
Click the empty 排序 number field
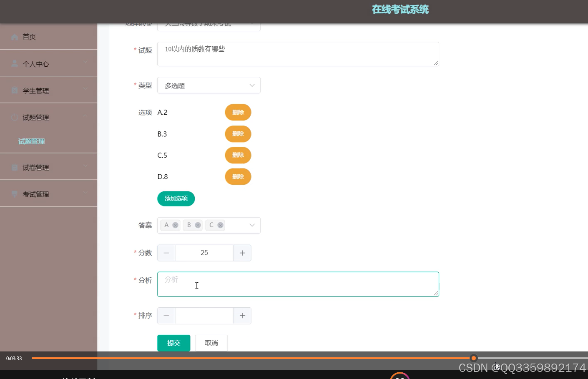click(x=204, y=316)
